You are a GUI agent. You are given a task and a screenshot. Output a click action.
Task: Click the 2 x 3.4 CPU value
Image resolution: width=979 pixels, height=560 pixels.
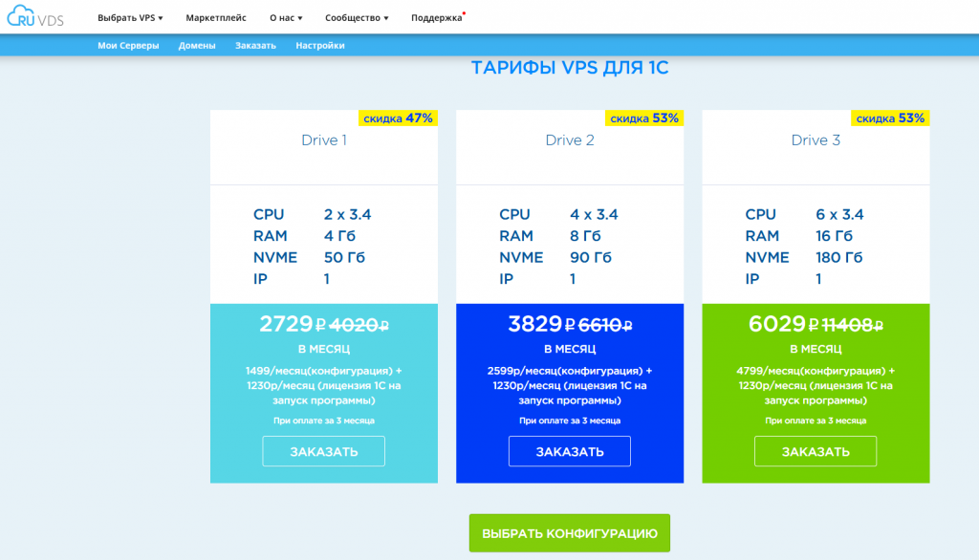click(348, 215)
